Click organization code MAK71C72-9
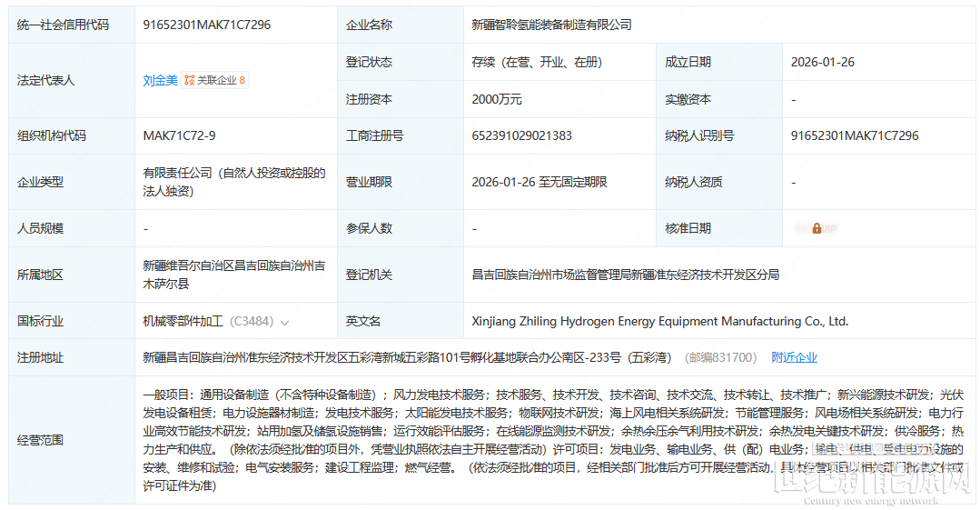 pyautogui.click(x=179, y=135)
